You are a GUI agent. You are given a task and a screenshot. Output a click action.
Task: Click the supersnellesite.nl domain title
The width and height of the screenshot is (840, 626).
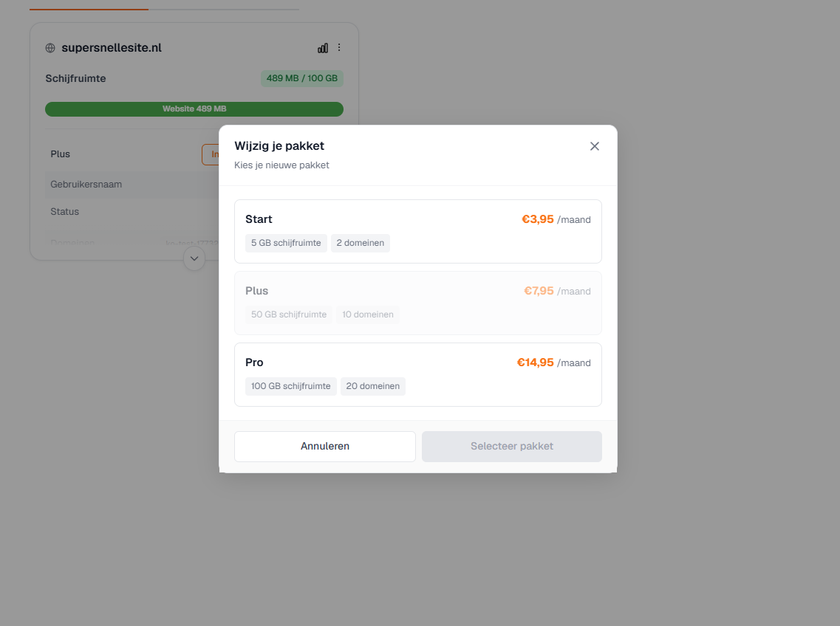112,48
